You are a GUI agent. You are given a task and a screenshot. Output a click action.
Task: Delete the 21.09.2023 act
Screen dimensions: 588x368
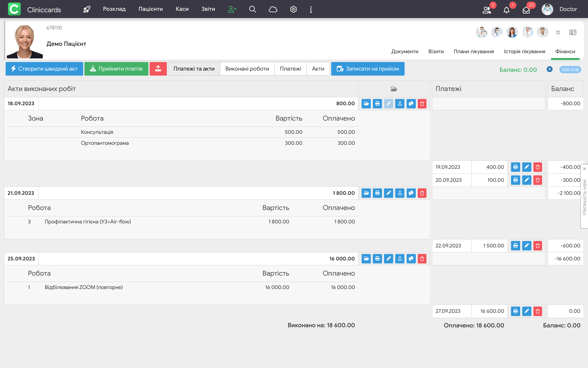(422, 193)
